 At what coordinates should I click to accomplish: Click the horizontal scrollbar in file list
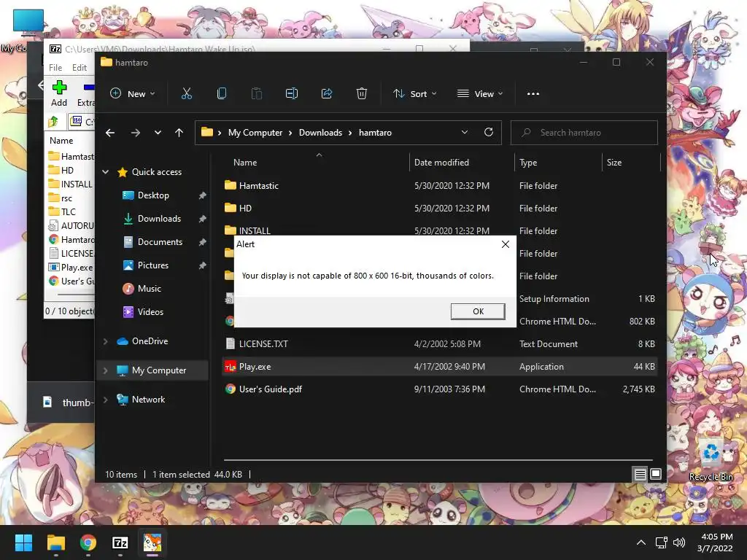click(438, 460)
